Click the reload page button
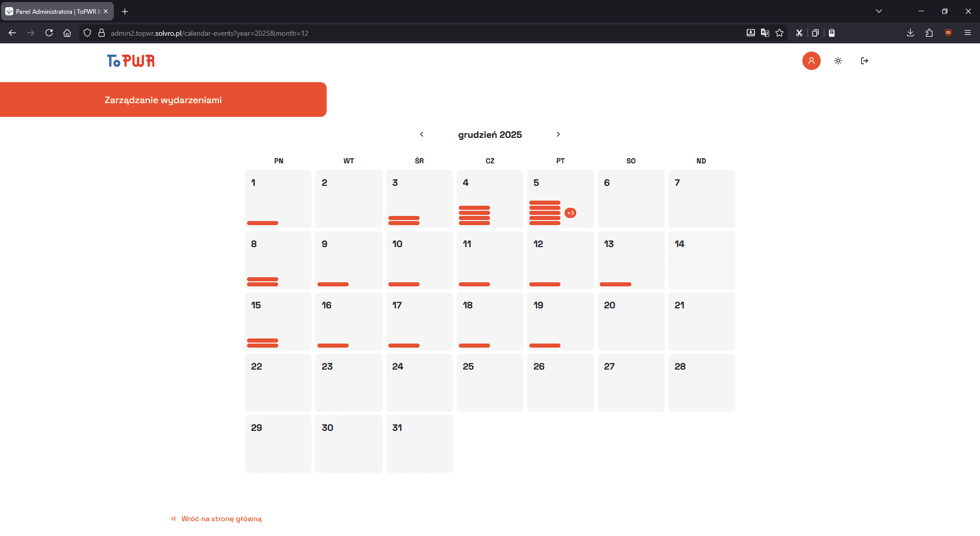This screenshot has height=536, width=980. [49, 33]
